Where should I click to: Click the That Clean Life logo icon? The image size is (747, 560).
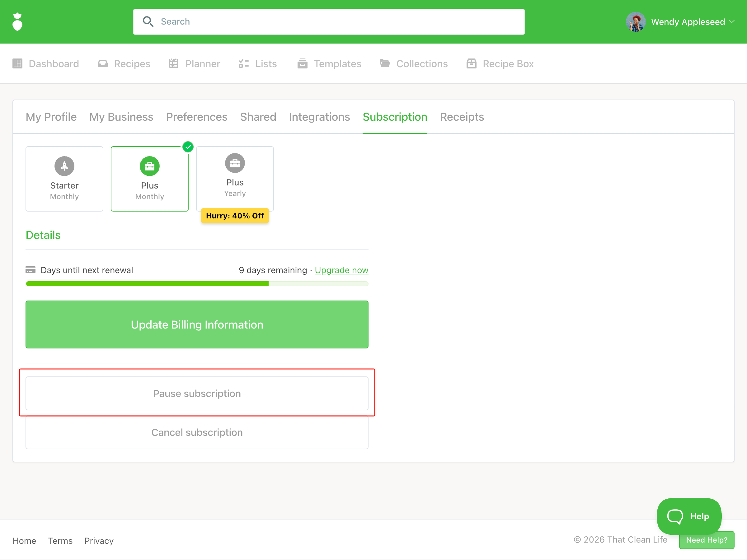click(17, 22)
